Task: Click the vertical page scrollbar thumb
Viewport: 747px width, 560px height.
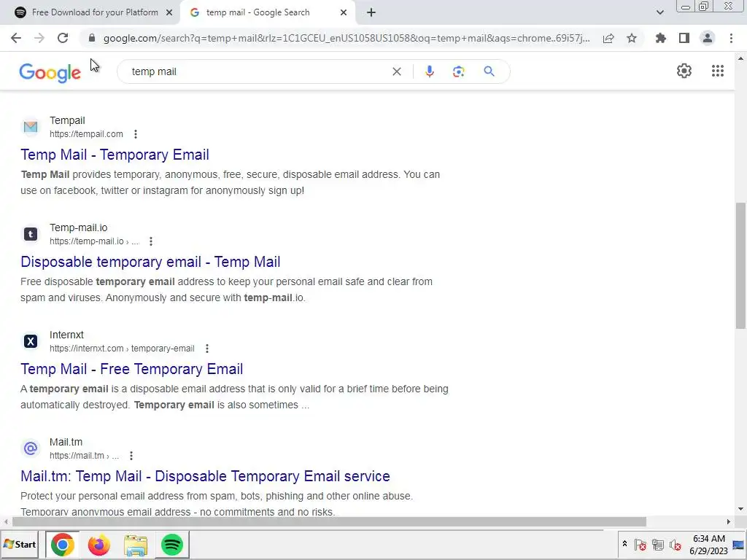Action: pos(740,265)
